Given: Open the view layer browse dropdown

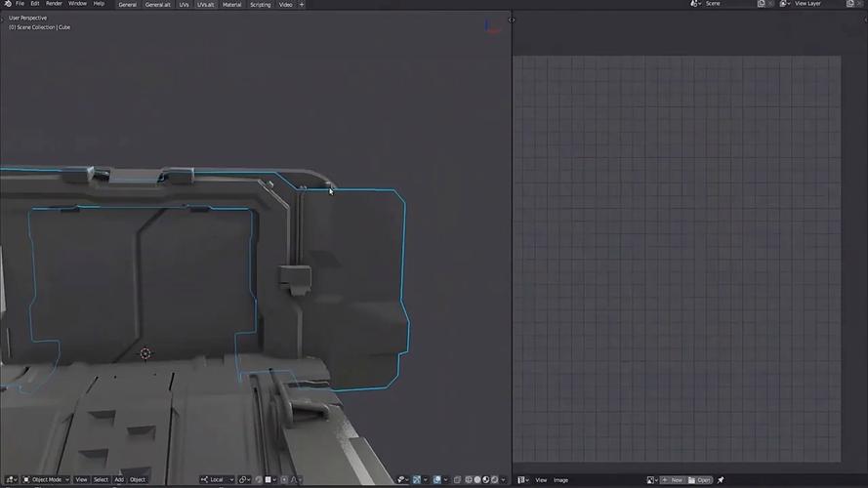Looking at the screenshot, I should [x=784, y=3].
